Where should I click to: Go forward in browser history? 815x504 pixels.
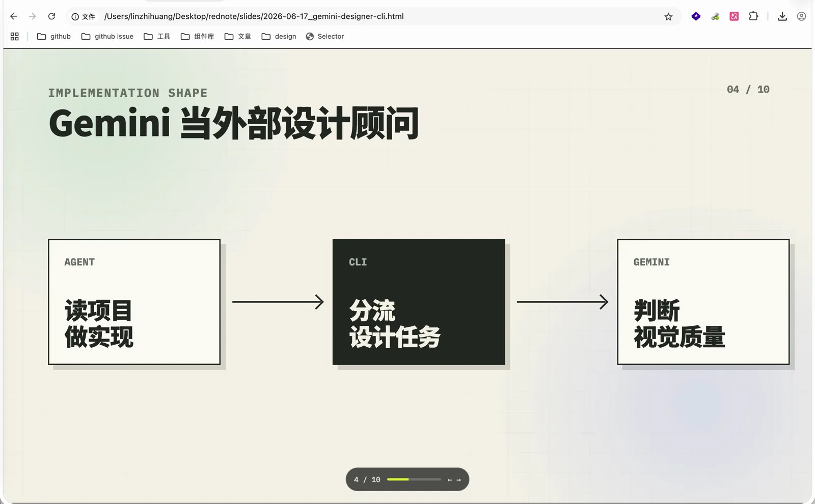pos(33,16)
